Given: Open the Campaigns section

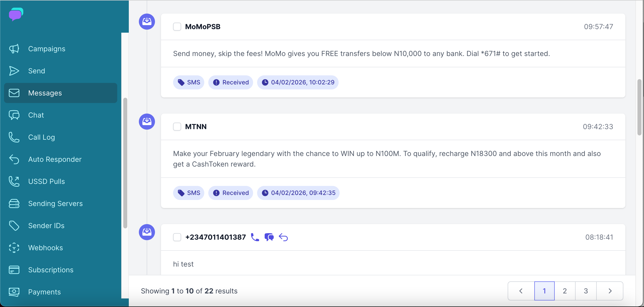Looking at the screenshot, I should [x=47, y=49].
